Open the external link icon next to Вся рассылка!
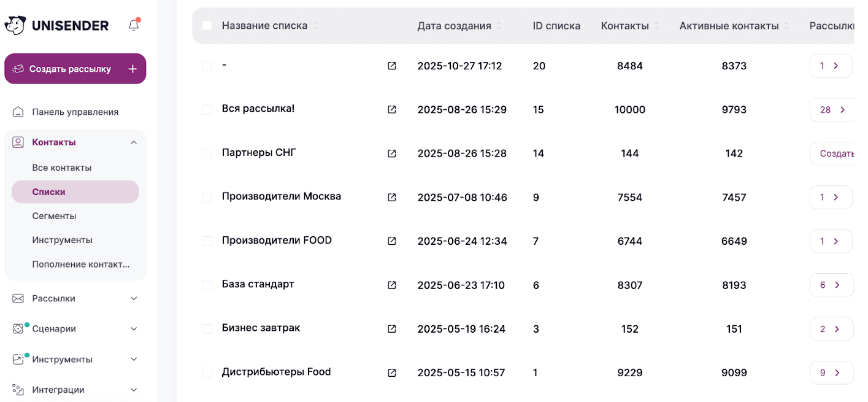Viewport: 868px width, 402px height. tap(391, 109)
